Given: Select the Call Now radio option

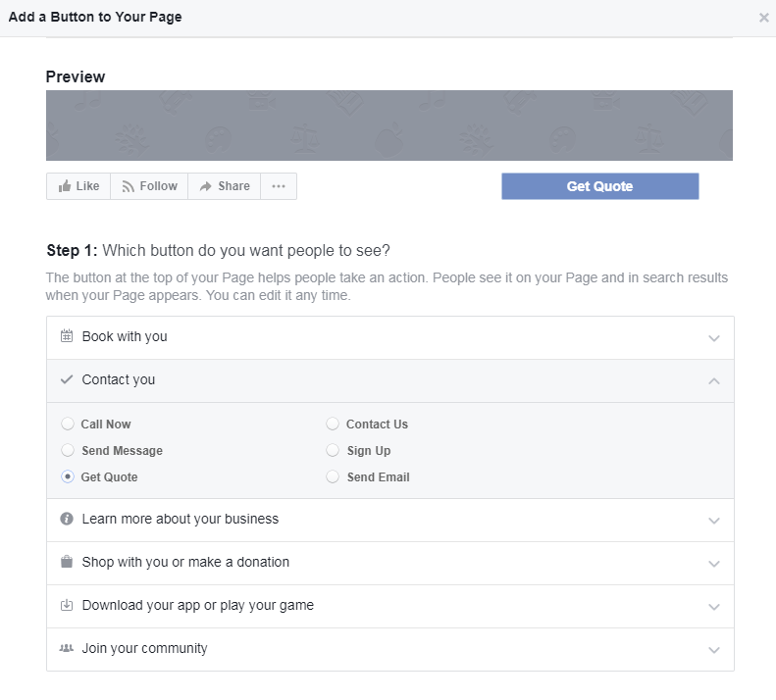Looking at the screenshot, I should tap(68, 425).
